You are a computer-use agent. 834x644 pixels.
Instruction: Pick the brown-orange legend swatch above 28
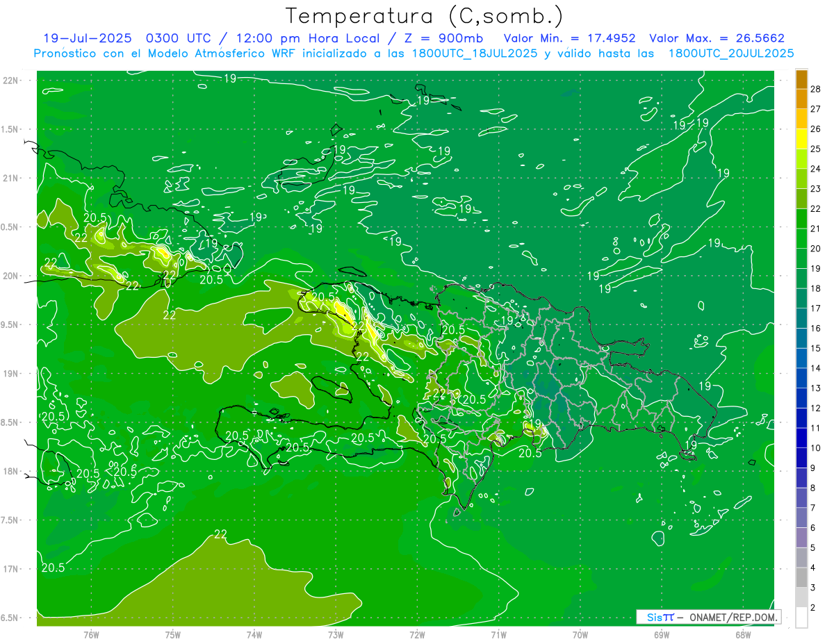pos(802,80)
